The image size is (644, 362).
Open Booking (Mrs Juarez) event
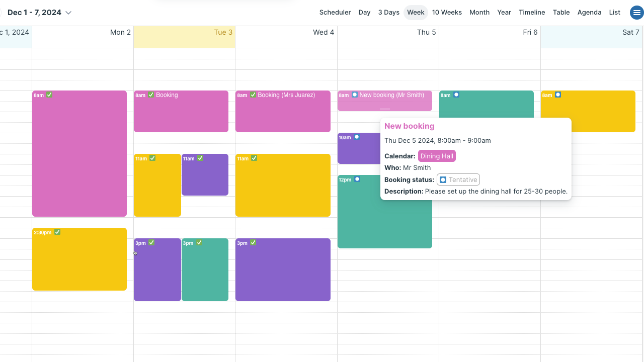click(283, 112)
